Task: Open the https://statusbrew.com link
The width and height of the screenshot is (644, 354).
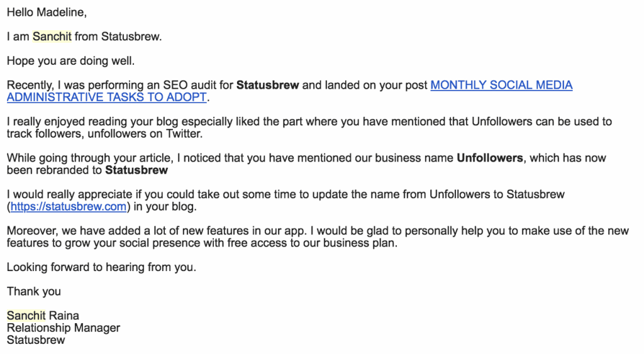Action: pos(68,206)
